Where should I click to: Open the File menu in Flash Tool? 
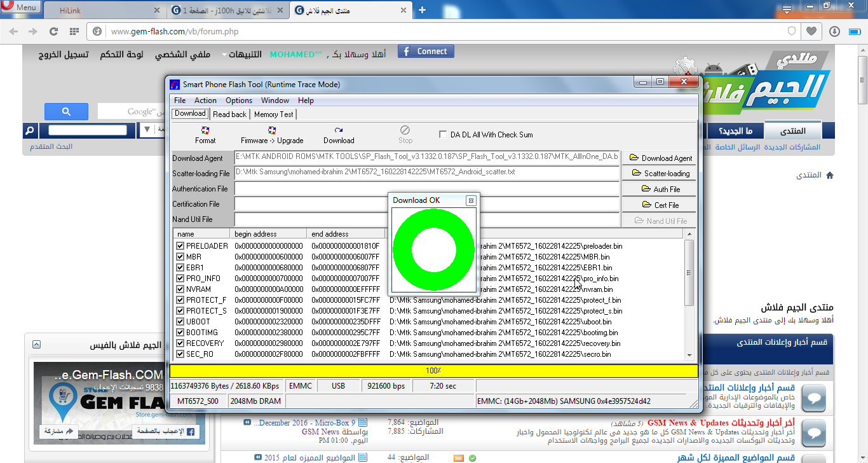pyautogui.click(x=180, y=100)
